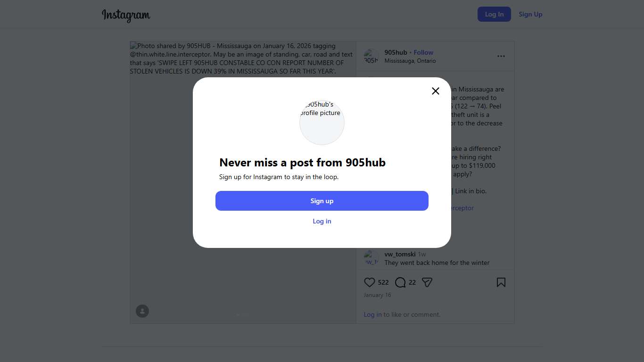Viewport: 644px width, 362px height.
Task: Close the sign-up modal dialog
Action: [436, 91]
